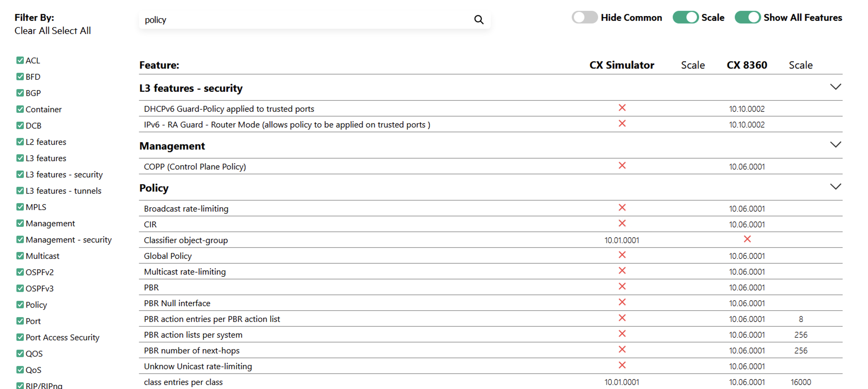Turn off the Scale switch
This screenshot has height=389, width=868.
685,17
